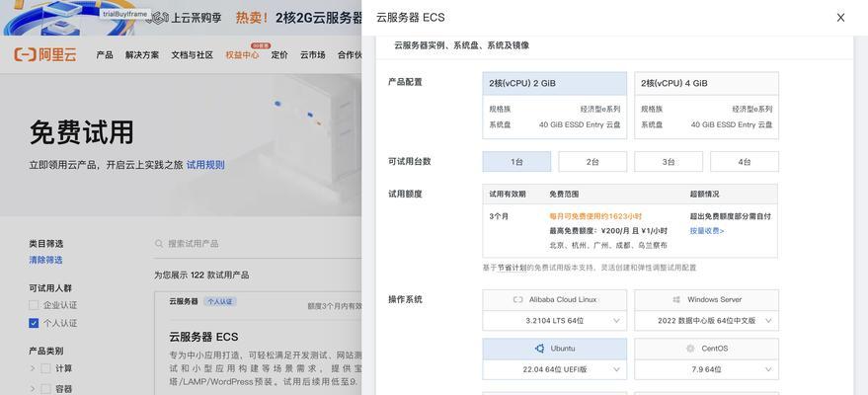Click the Windows Server logo icon
This screenshot has width=868, height=395.
[676, 299]
